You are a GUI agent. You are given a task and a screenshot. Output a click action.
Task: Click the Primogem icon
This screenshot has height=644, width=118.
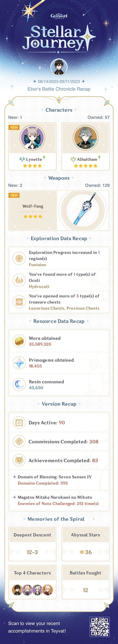19,363
